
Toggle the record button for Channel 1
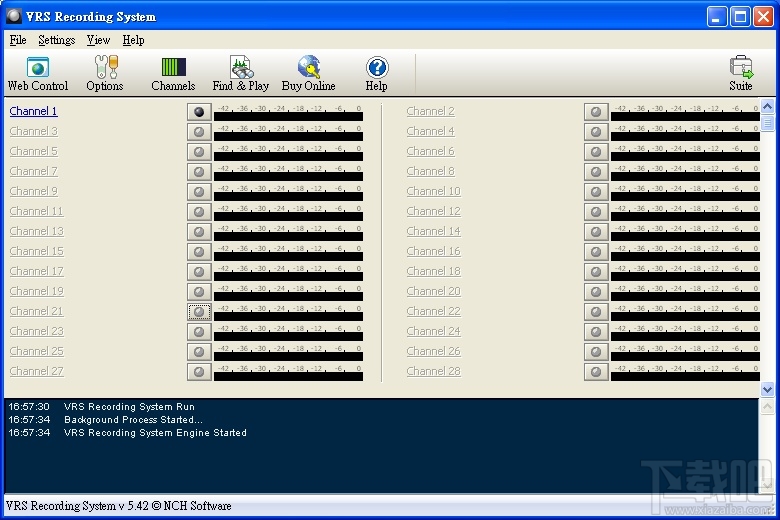[199, 112]
